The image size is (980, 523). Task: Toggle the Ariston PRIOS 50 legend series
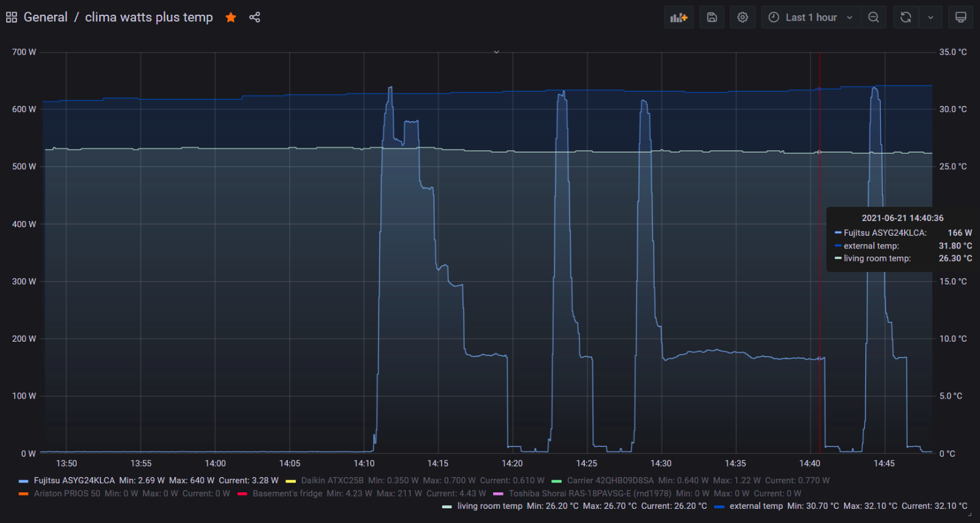[x=67, y=493]
